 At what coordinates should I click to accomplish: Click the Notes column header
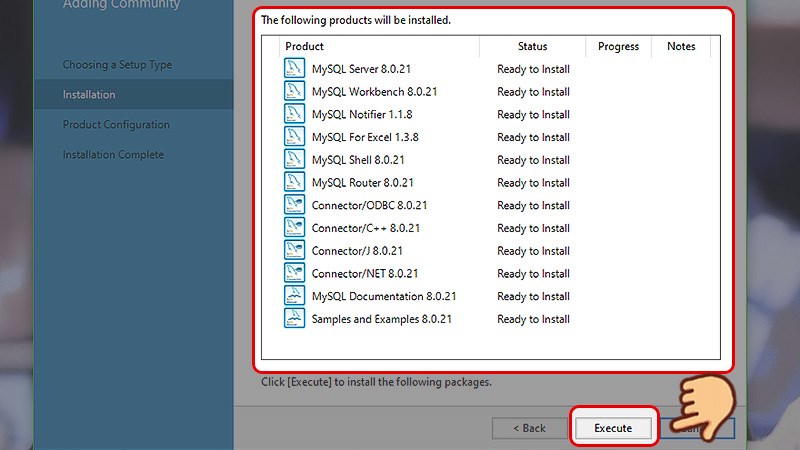[x=681, y=46]
